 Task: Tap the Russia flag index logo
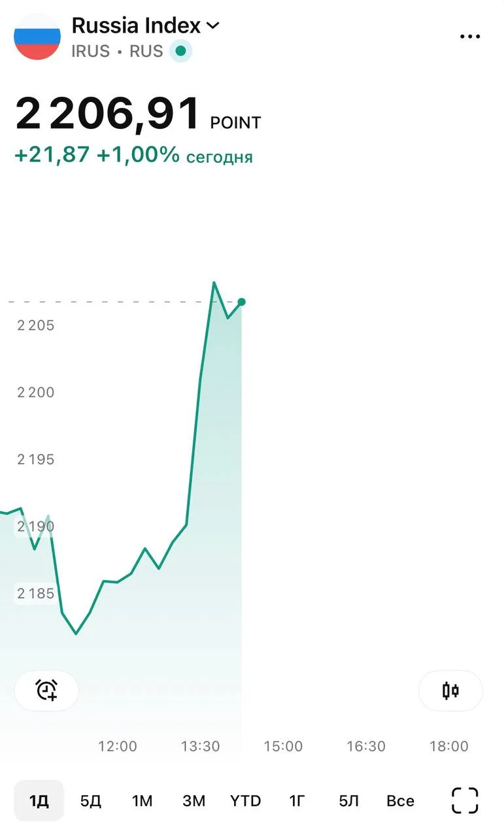point(37,37)
